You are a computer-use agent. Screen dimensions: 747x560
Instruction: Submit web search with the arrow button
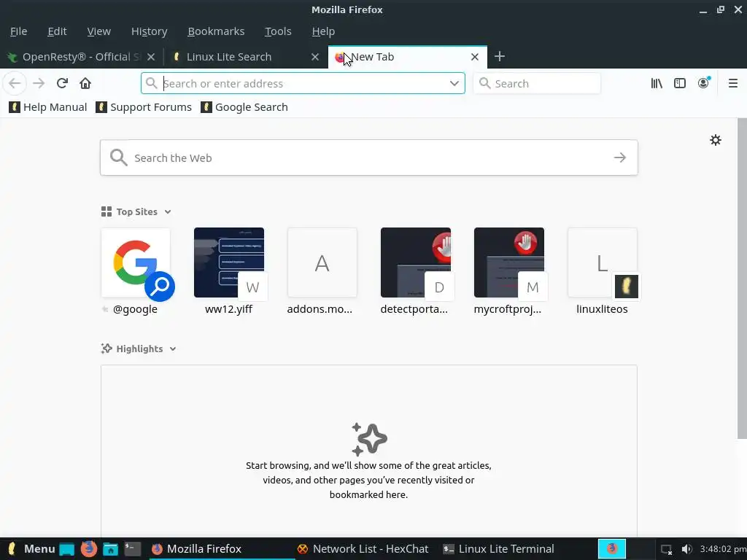620,157
